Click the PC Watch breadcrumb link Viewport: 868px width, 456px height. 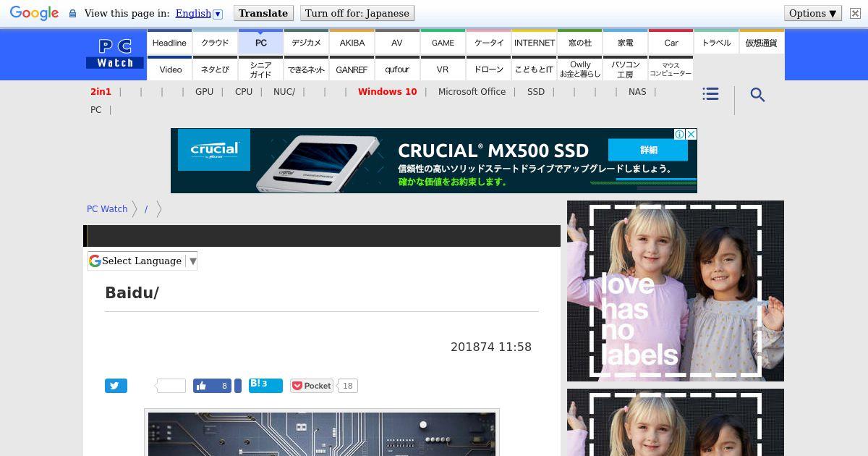(x=107, y=208)
